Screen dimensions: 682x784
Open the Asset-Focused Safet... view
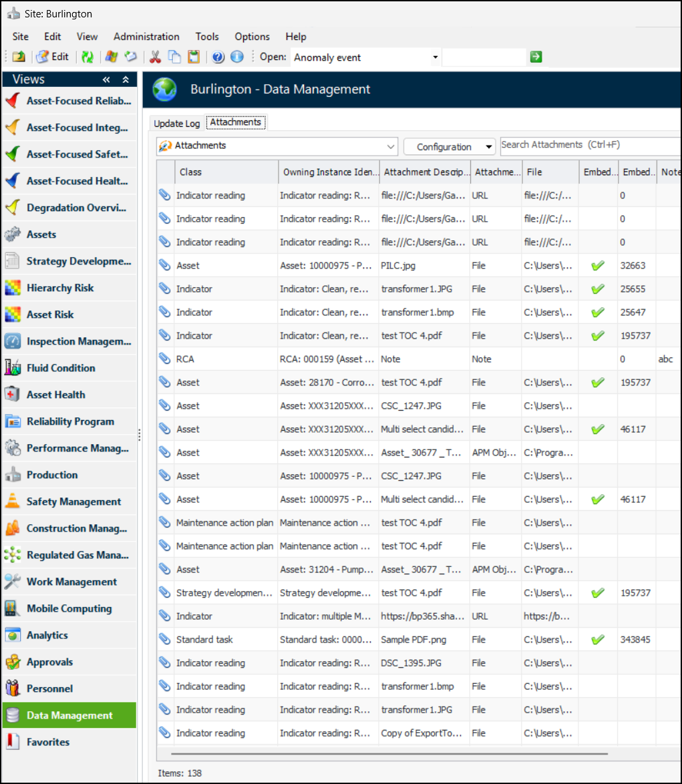[x=69, y=154]
